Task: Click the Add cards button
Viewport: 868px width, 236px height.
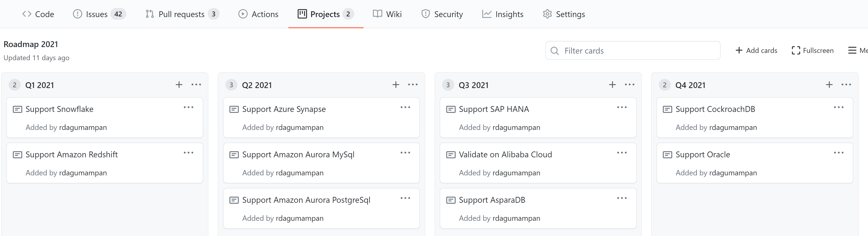Action: 756,50
